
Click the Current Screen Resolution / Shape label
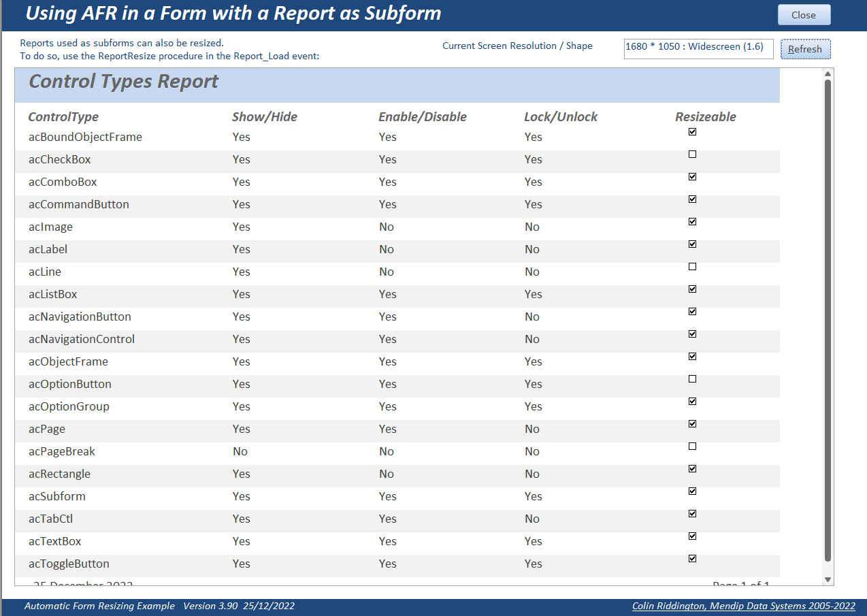point(517,46)
